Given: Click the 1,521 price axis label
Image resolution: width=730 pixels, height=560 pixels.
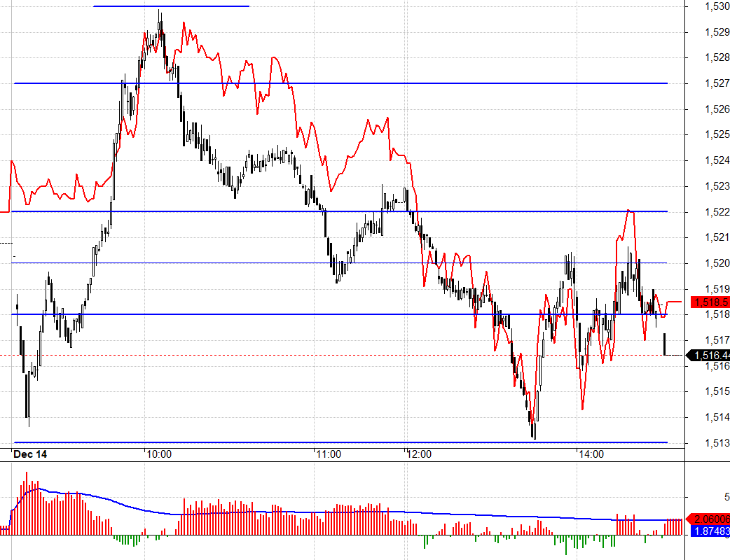Looking at the screenshot, I should pyautogui.click(x=717, y=237).
